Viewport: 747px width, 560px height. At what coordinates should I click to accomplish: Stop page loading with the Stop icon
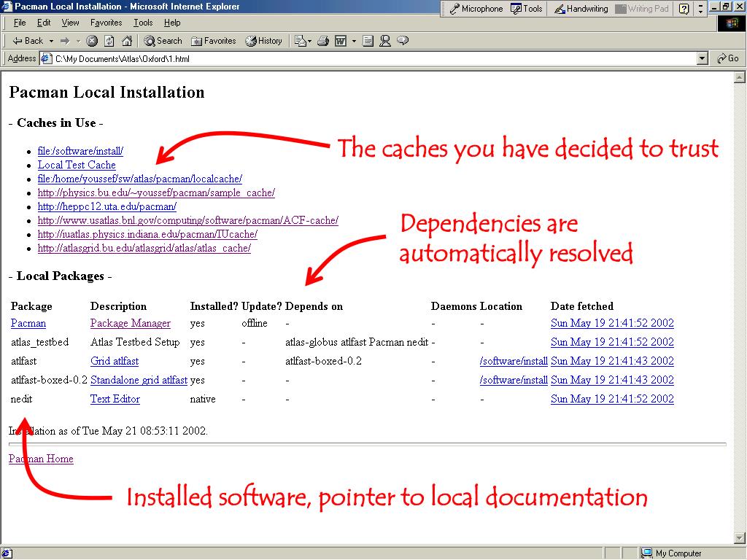92,41
